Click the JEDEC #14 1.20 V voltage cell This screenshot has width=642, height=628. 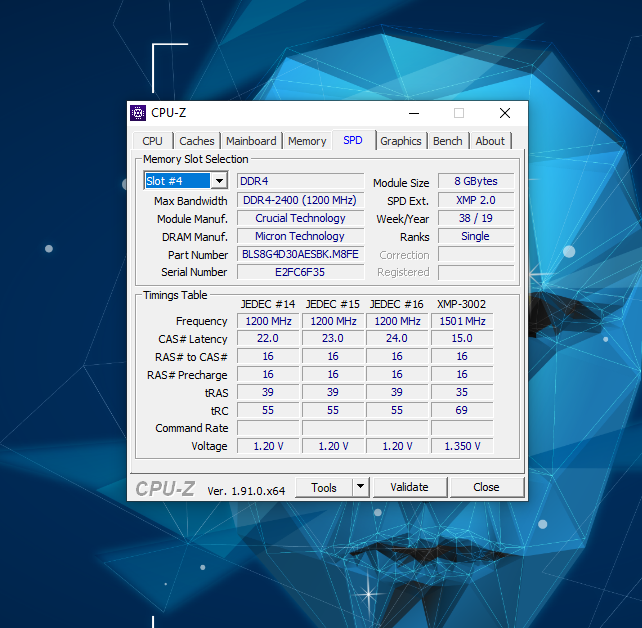tap(268, 446)
